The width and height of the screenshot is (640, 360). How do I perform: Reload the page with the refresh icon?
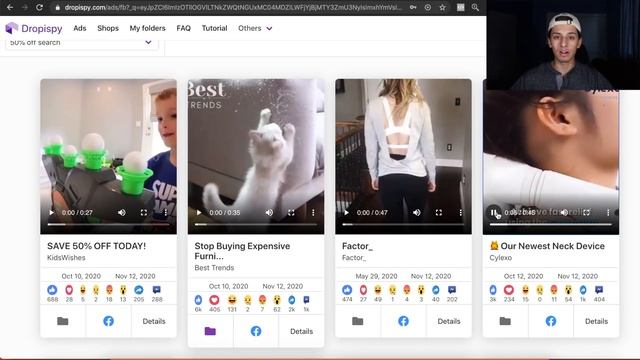point(39,7)
